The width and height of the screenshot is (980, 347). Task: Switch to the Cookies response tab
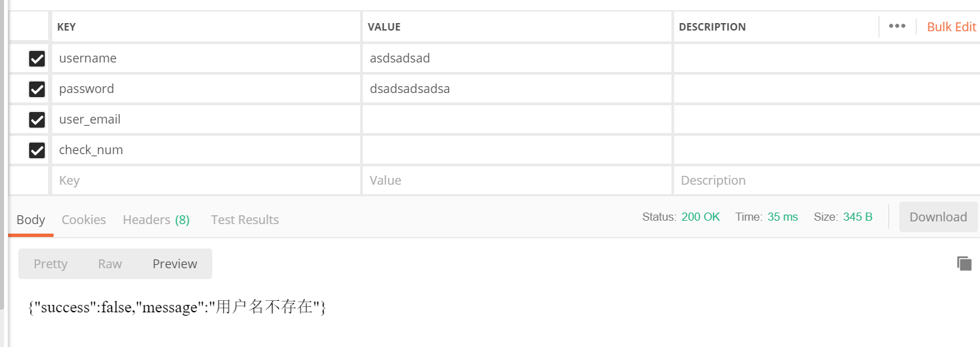(83, 219)
